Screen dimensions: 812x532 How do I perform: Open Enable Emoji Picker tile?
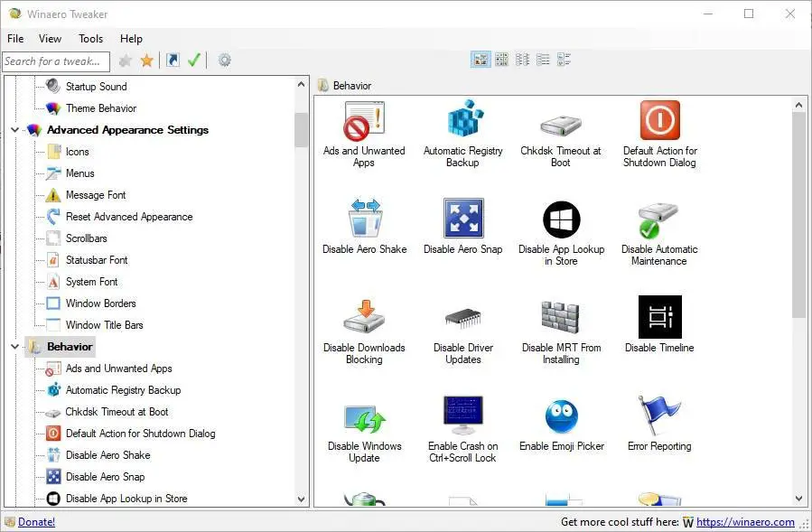click(562, 424)
